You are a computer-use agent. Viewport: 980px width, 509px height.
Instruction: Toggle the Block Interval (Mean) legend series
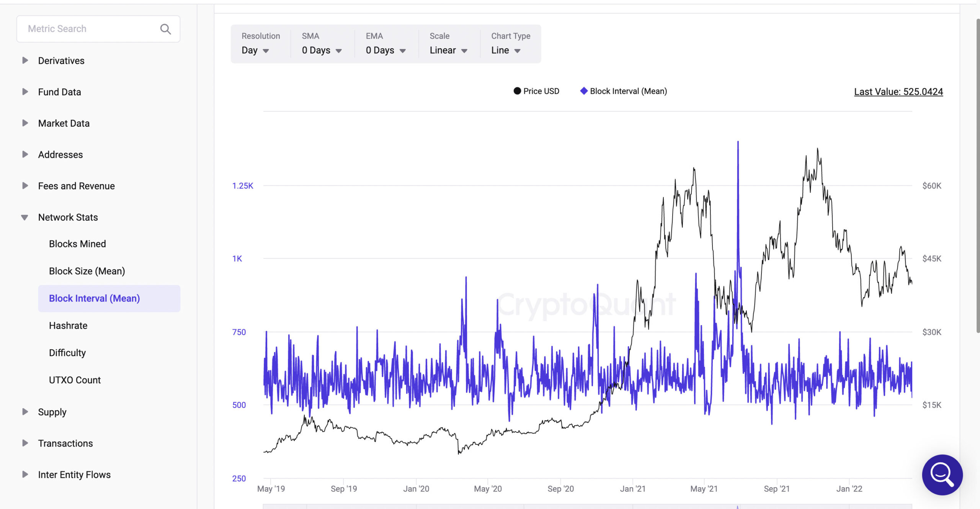pos(624,91)
